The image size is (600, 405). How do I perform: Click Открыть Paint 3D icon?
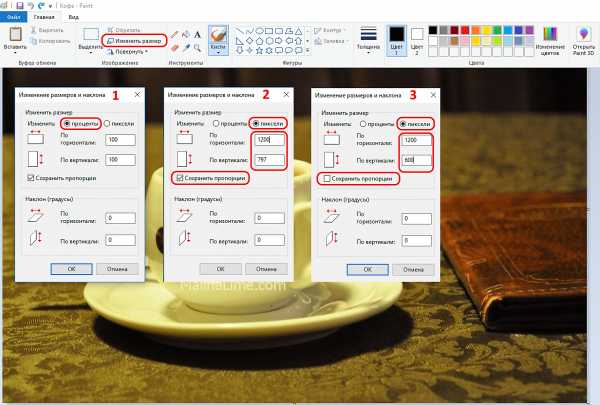click(584, 34)
